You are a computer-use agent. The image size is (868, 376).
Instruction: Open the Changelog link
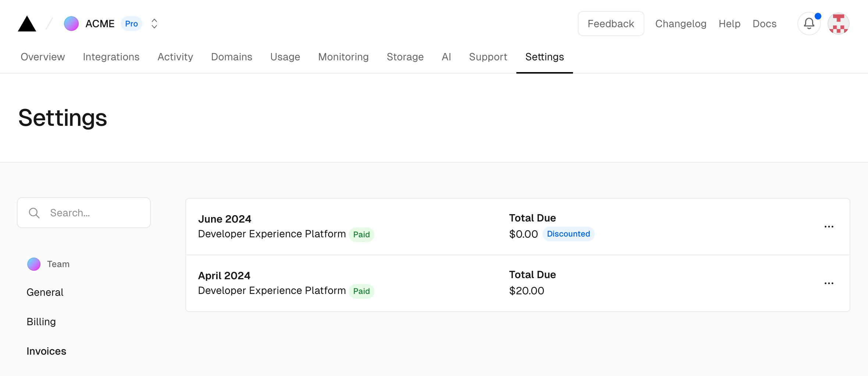click(x=680, y=24)
